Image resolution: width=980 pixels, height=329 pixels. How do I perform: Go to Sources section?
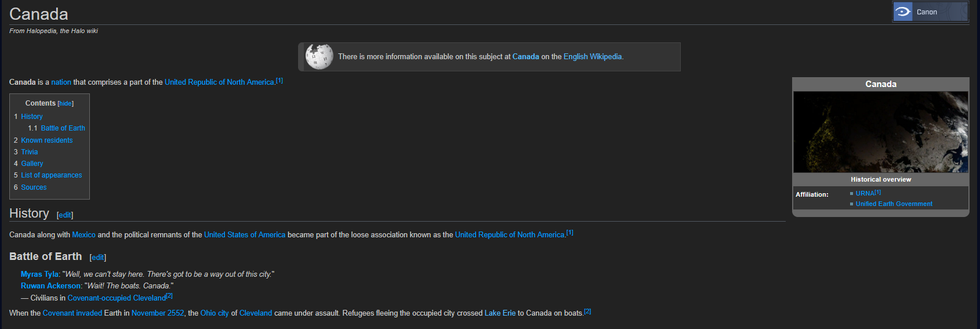tap(34, 187)
